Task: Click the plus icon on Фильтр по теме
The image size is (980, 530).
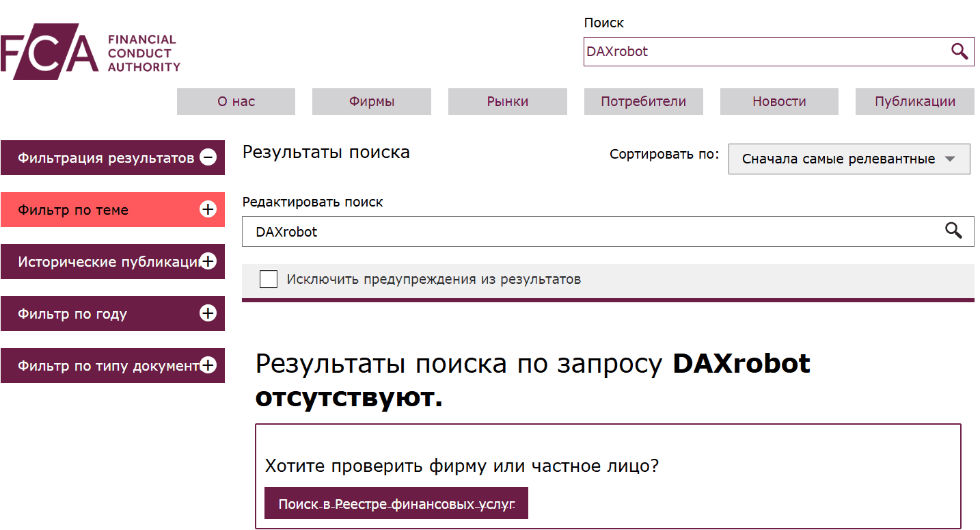Action: pos(207,209)
